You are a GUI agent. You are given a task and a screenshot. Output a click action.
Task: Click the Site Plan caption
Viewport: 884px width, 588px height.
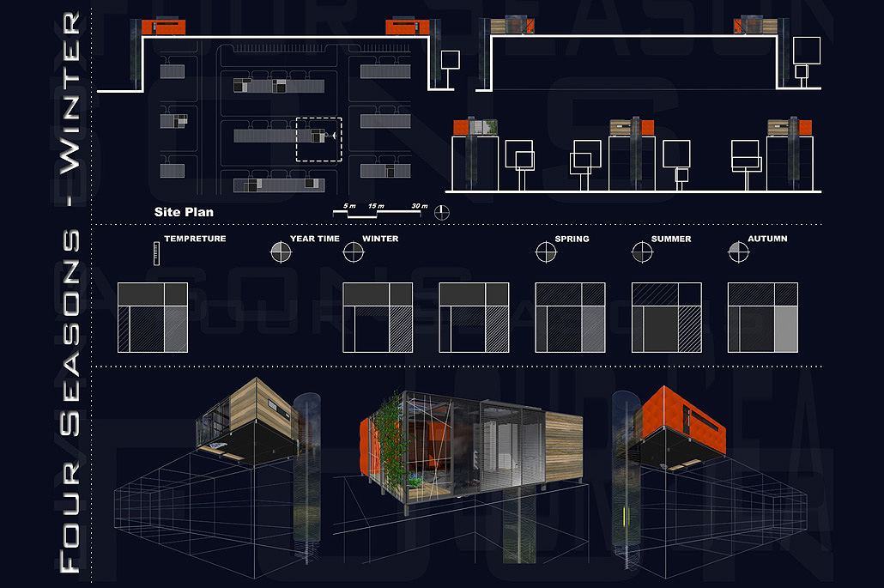point(184,212)
